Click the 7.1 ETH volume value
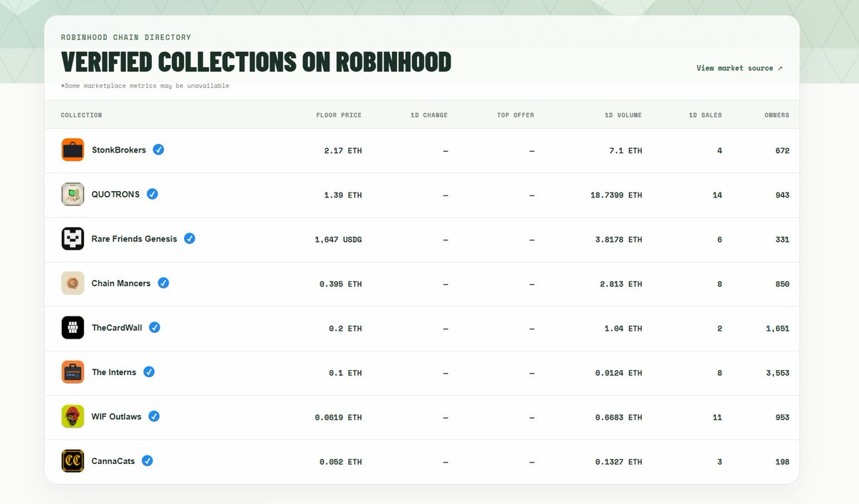859x504 pixels. (625, 150)
